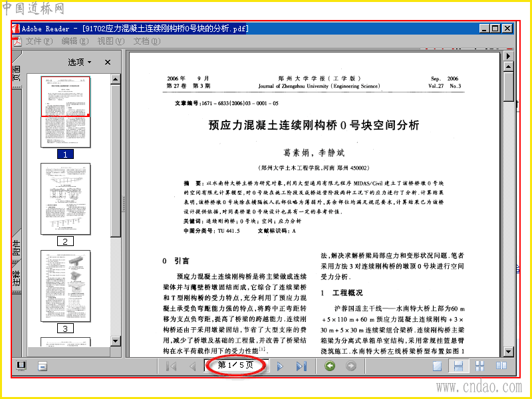Click the page number field
This screenshot has height=399, width=532.
(235, 365)
